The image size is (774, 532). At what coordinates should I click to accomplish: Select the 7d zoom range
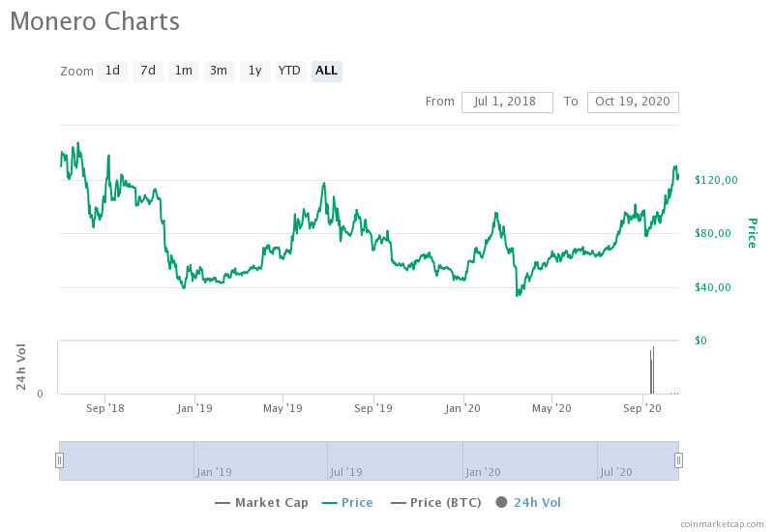click(147, 71)
